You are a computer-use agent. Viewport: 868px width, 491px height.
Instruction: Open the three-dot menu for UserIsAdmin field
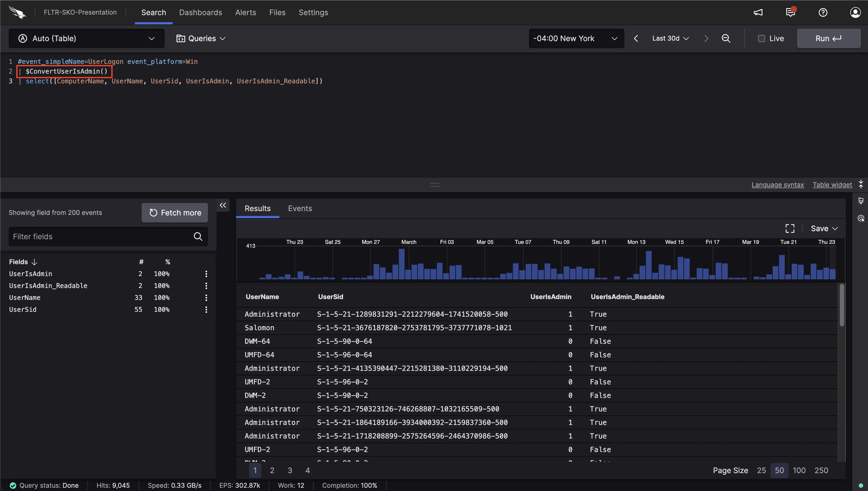point(206,274)
